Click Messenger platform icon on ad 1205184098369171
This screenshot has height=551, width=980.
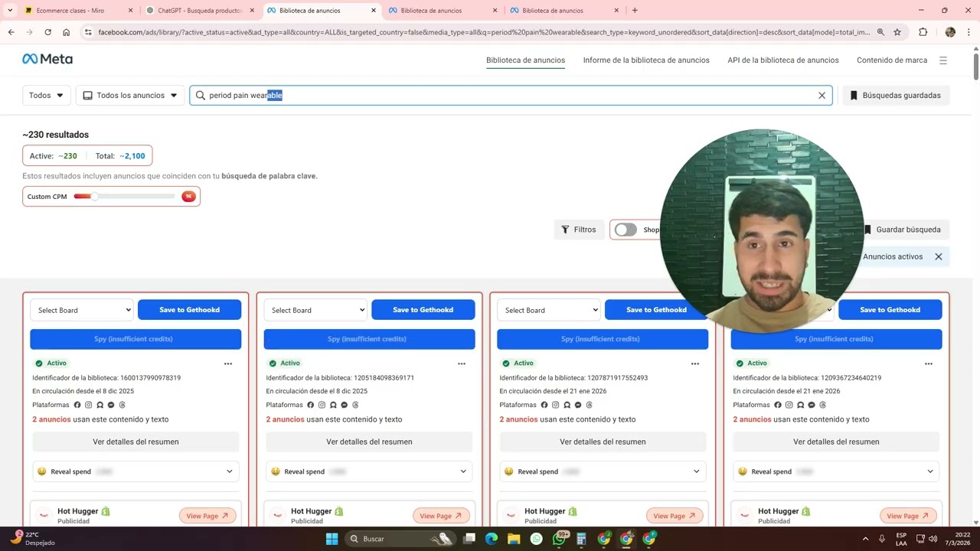[x=345, y=405]
